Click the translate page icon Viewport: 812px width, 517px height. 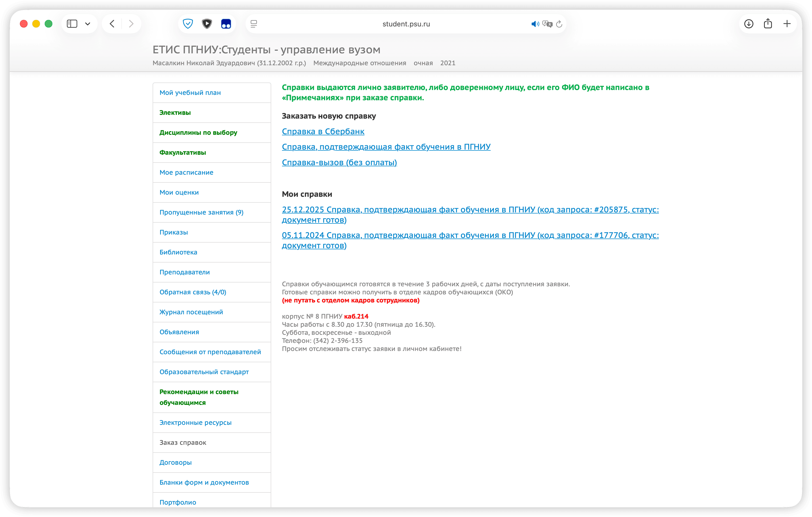547,24
